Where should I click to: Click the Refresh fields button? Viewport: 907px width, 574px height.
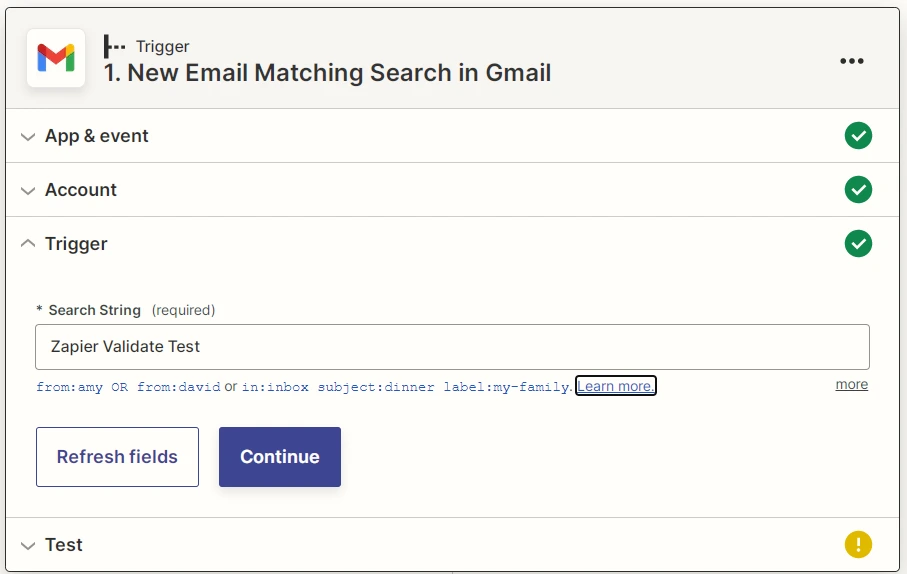click(x=117, y=457)
